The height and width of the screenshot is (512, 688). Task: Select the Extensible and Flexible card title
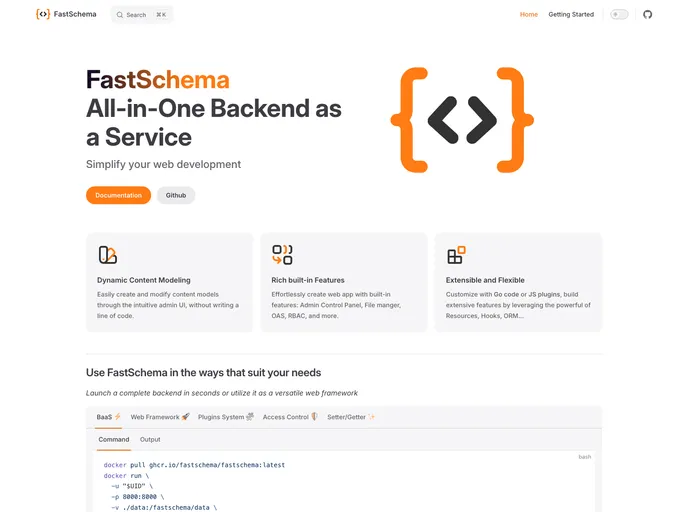tap(485, 280)
